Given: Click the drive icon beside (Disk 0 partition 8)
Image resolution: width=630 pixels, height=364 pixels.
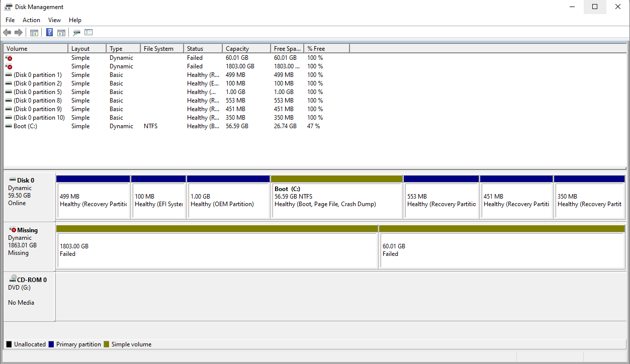Looking at the screenshot, I should (x=9, y=101).
